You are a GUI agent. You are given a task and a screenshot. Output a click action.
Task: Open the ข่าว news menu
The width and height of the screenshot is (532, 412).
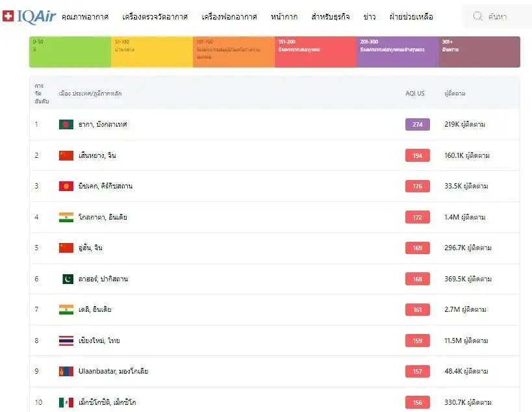tap(370, 17)
